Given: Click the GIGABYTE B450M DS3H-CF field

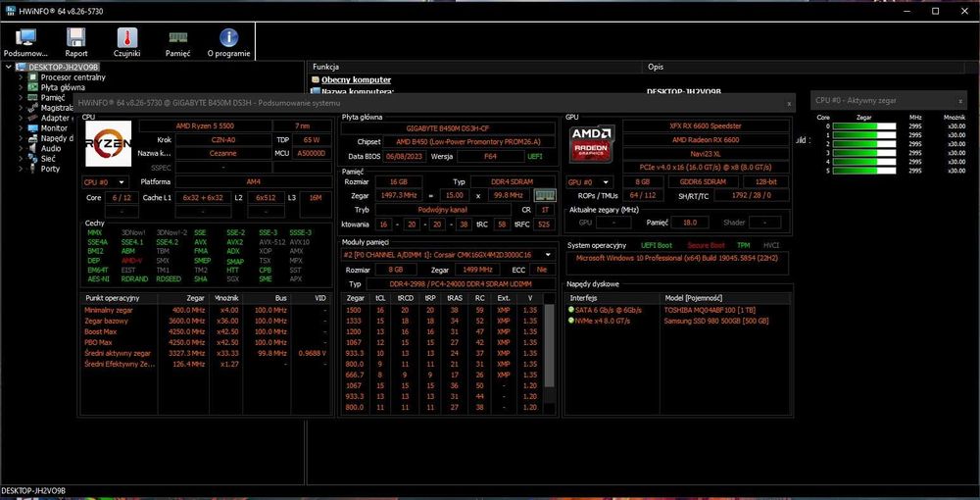Looking at the screenshot, I should pyautogui.click(x=448, y=127).
